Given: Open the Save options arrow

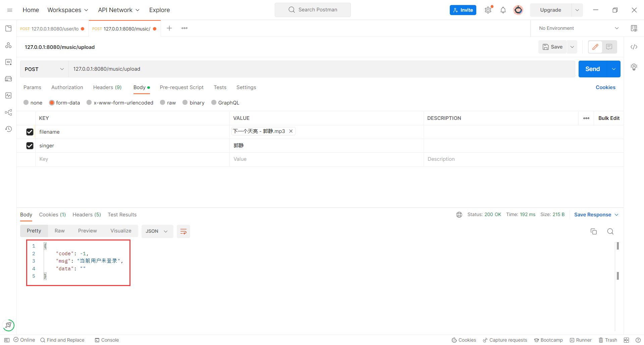Looking at the screenshot, I should coord(572,47).
